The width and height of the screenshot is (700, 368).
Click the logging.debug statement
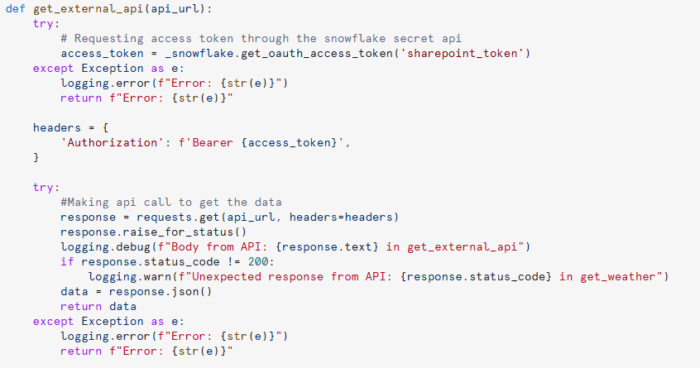[296, 247]
